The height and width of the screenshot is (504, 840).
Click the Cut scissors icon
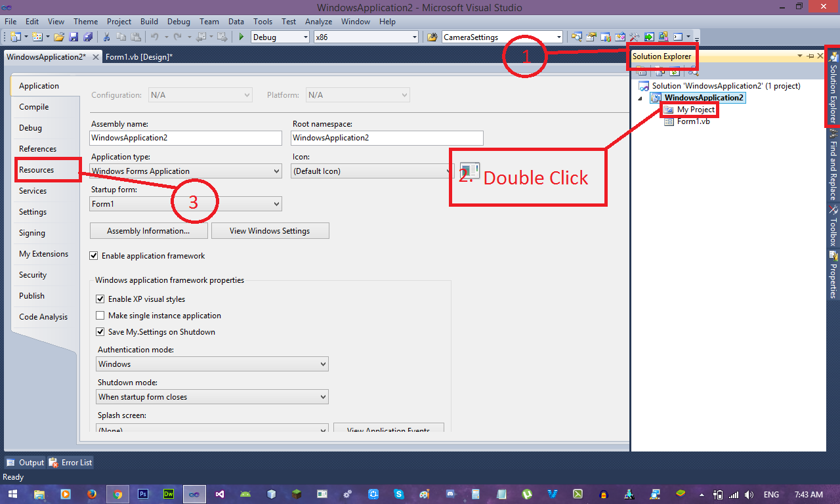106,37
